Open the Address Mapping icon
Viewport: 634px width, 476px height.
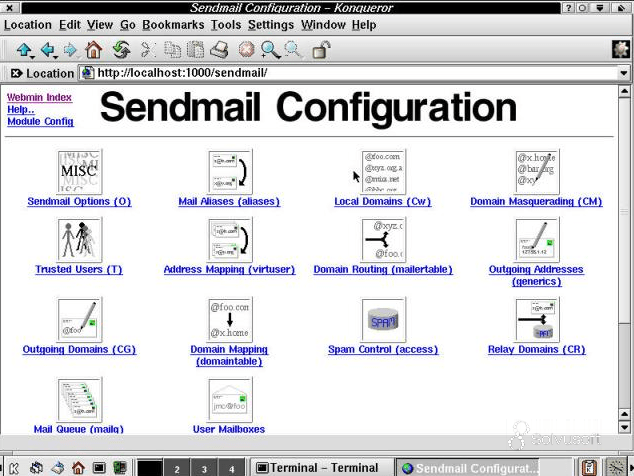[230, 239]
